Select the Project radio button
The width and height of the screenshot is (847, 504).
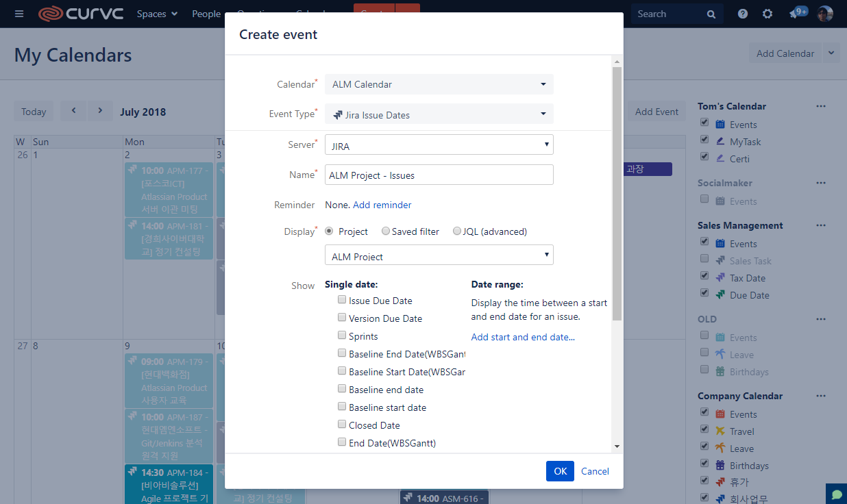(330, 231)
